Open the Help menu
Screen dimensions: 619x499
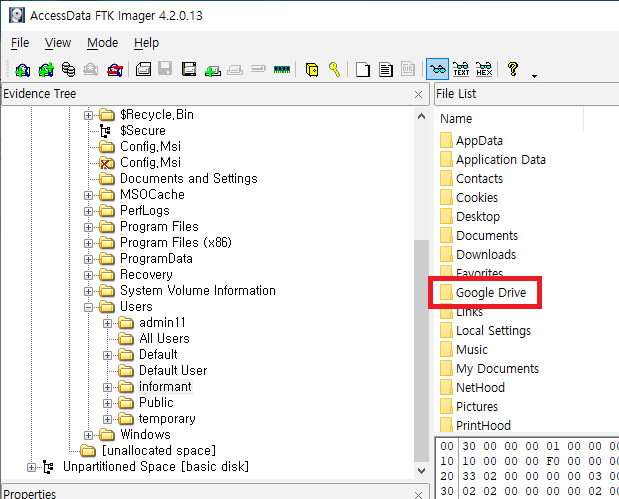coord(146,43)
